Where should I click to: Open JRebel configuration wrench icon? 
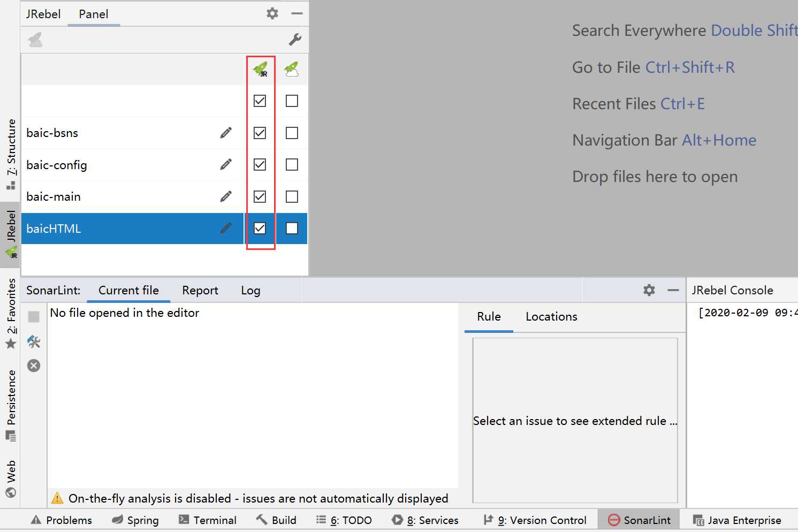click(x=295, y=40)
